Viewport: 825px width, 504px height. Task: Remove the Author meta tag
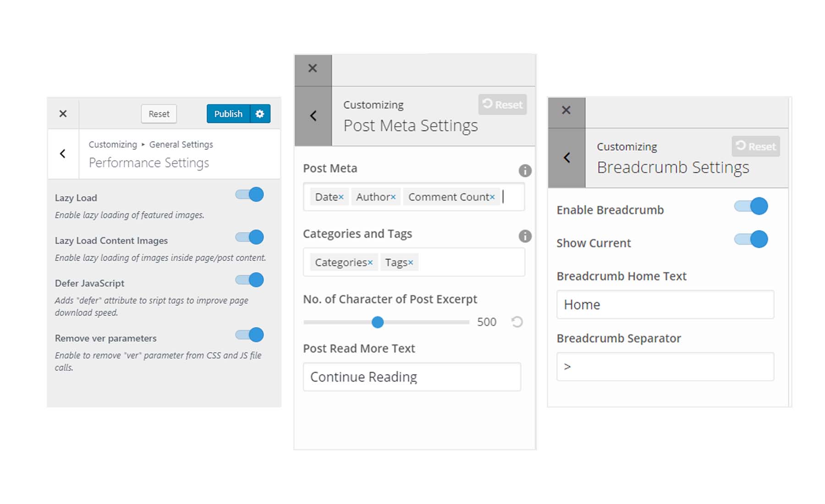[x=393, y=197]
